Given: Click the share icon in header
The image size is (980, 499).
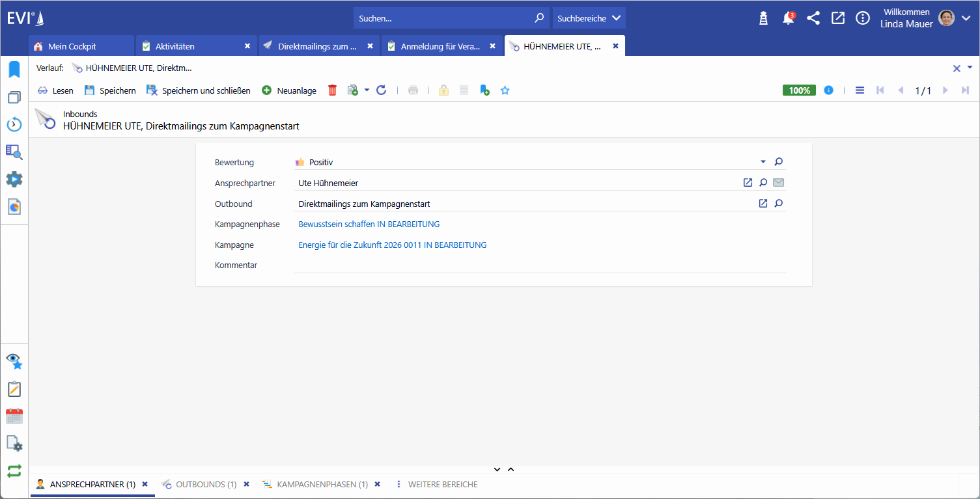Looking at the screenshot, I should 813,18.
